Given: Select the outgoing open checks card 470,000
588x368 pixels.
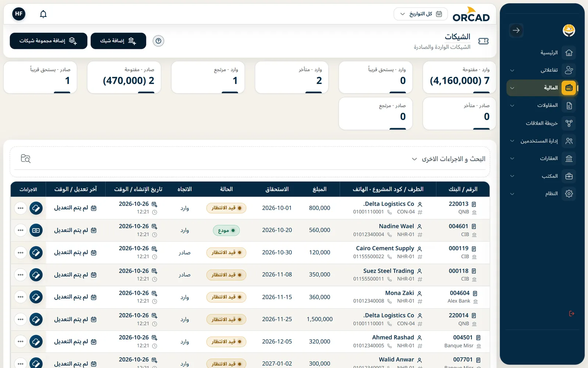Looking at the screenshot, I should pos(124,77).
